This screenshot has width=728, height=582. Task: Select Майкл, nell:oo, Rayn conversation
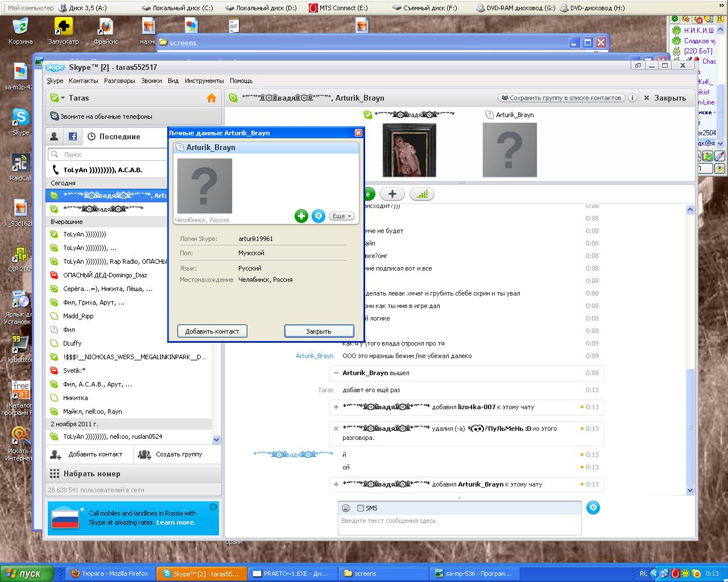129,411
